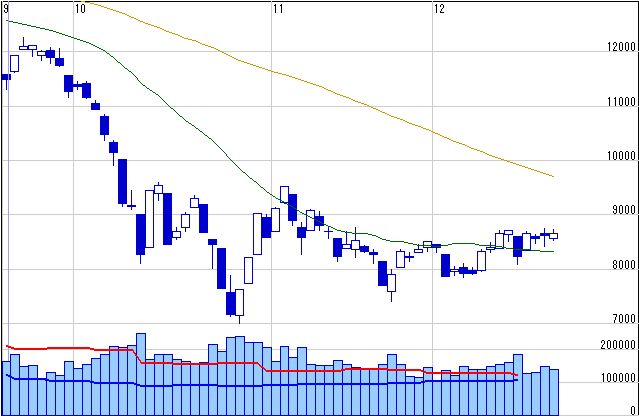Click the month 11 label on time axis
This screenshot has width=639, height=416.
pos(279,9)
